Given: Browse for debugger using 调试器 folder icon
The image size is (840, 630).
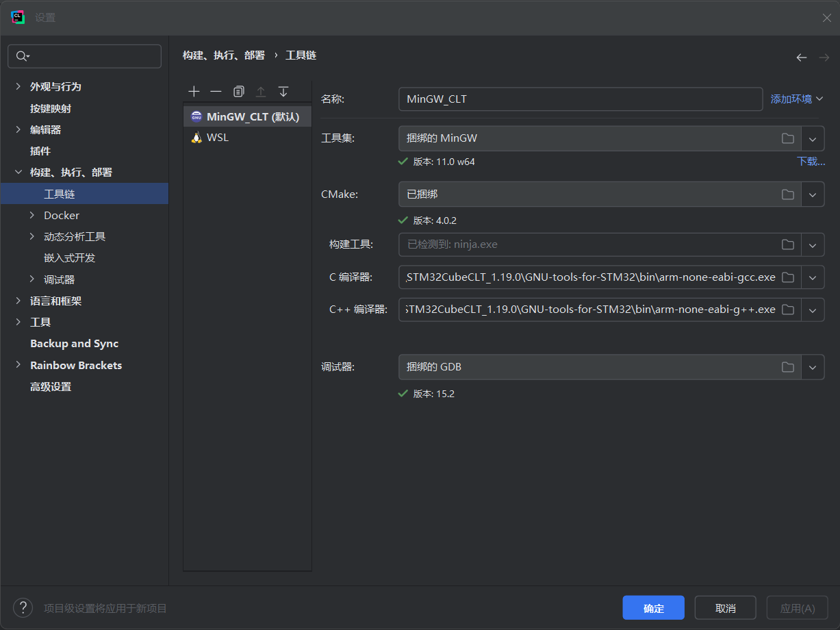Looking at the screenshot, I should (x=788, y=367).
